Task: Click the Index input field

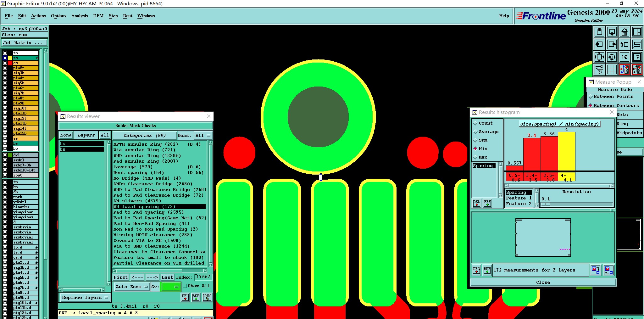Action: coord(203,277)
